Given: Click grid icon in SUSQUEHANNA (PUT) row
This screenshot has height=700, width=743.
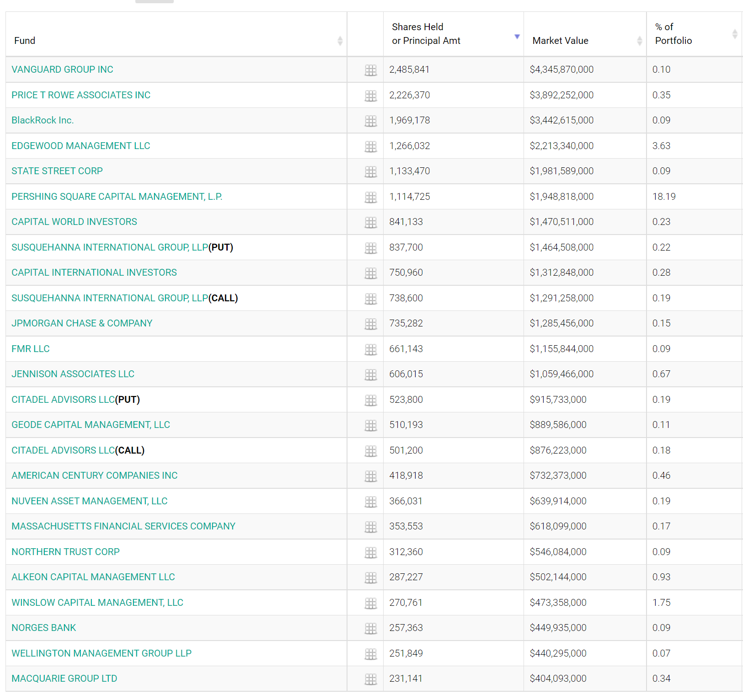Looking at the screenshot, I should pyautogui.click(x=371, y=248).
